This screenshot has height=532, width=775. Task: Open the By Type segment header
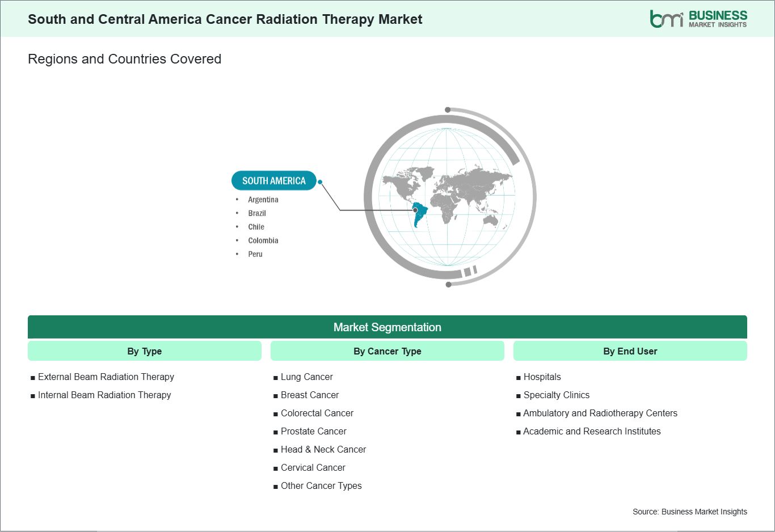coord(144,351)
